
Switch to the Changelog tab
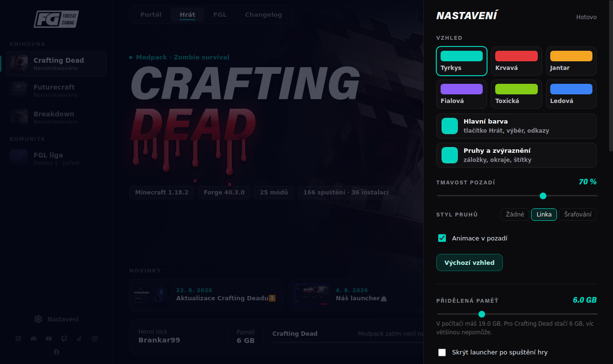(x=263, y=15)
